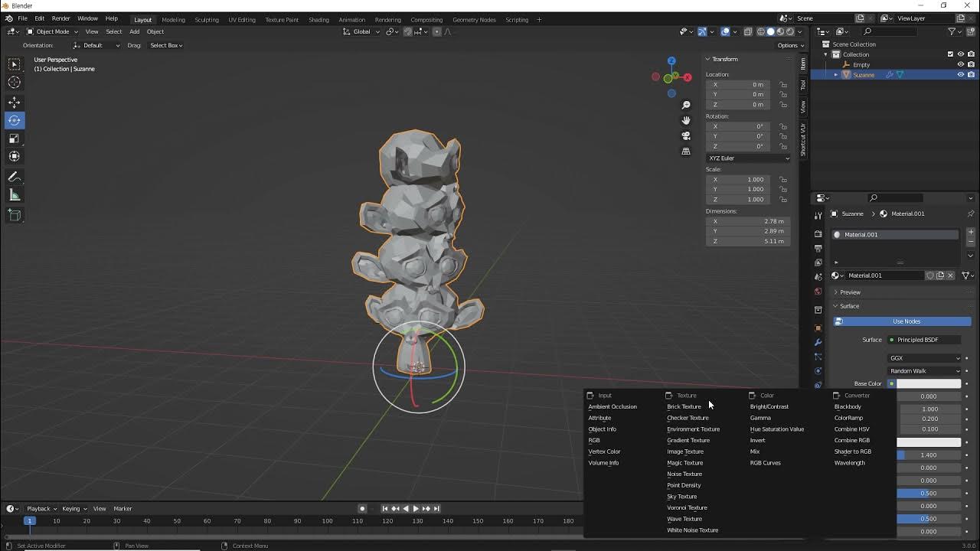Open View Layer properties tab icon
Screen dimensions: 980x551
tap(818, 262)
